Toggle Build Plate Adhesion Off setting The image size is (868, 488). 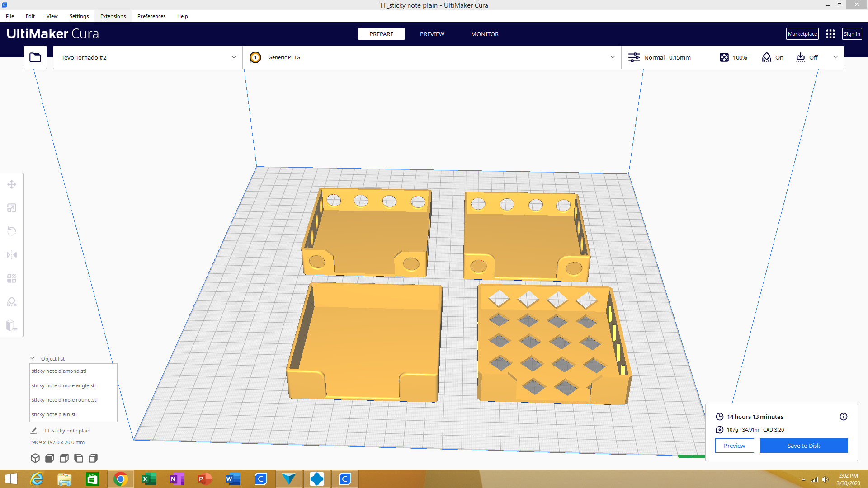pos(808,57)
